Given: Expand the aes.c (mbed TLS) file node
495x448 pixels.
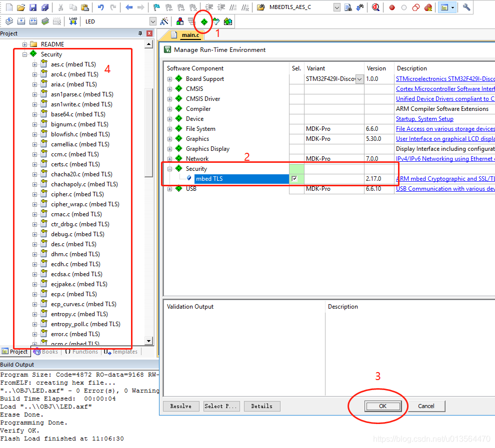Looking at the screenshot, I should pos(34,64).
